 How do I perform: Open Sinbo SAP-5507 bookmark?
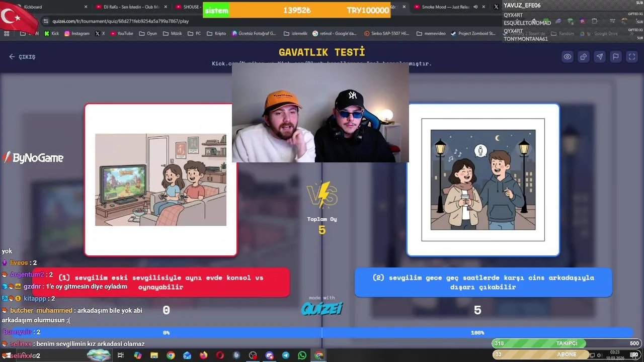pos(386,34)
